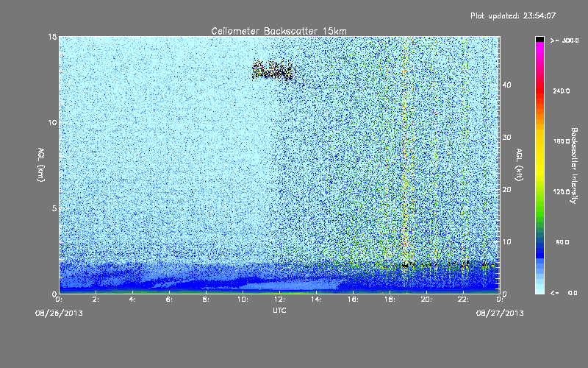Click the '14:' hour tick on the UTC axis
588x368 pixels.
click(x=317, y=300)
